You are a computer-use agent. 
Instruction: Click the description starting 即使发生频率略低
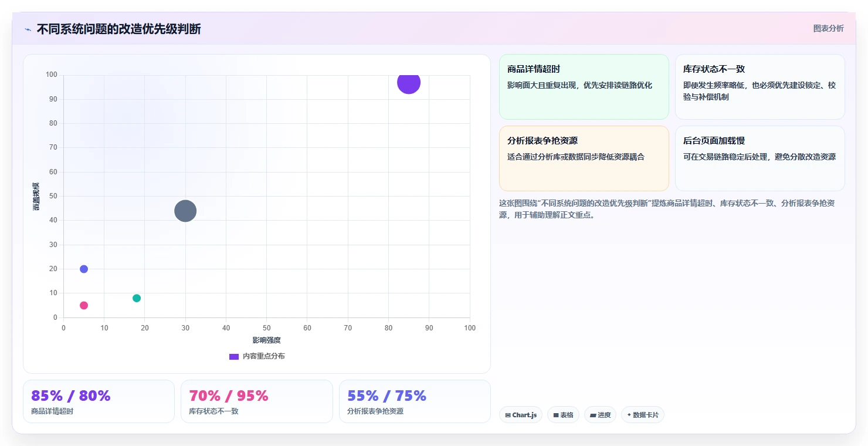(759, 91)
